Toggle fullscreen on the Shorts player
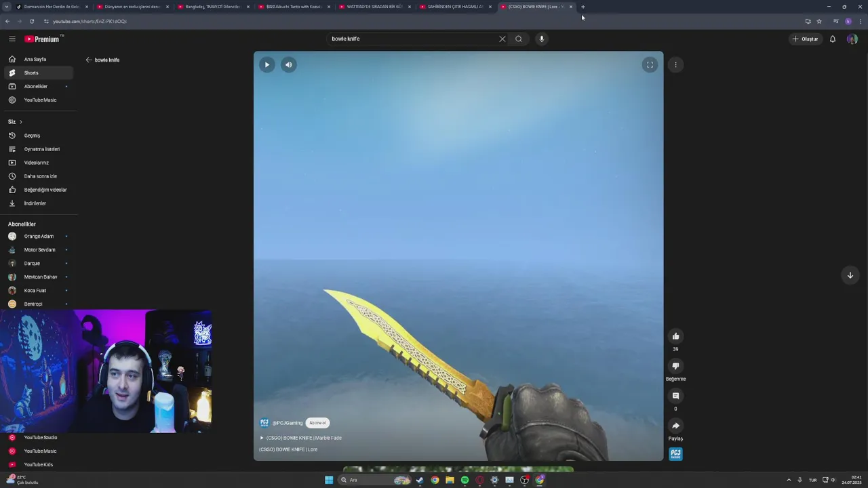 tap(650, 65)
